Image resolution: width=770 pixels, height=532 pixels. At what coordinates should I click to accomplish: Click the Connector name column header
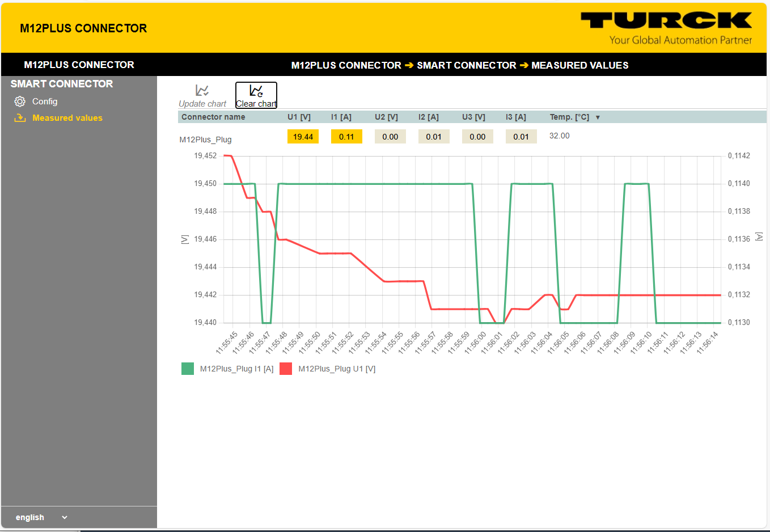(213, 117)
